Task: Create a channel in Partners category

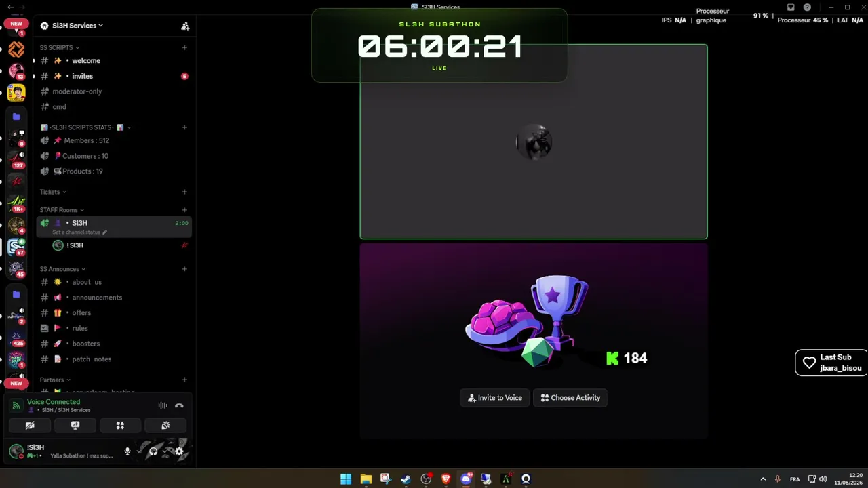Action: tap(184, 380)
